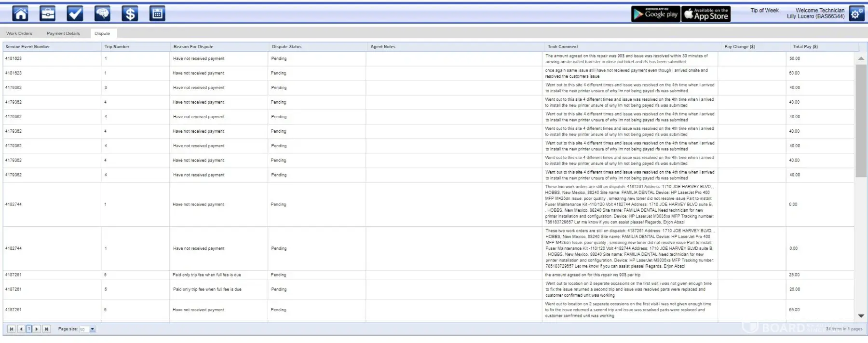Open the briefcase work orders icon

tap(47, 14)
